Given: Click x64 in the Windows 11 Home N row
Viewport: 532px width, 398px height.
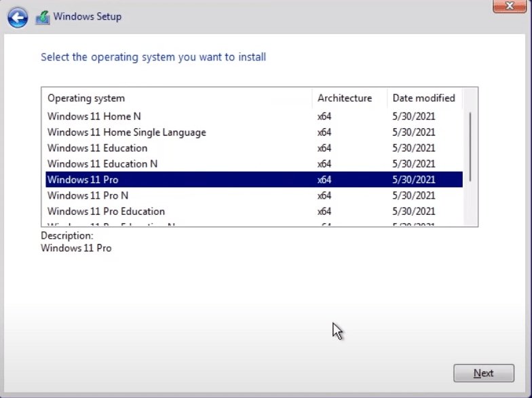Looking at the screenshot, I should [324, 117].
